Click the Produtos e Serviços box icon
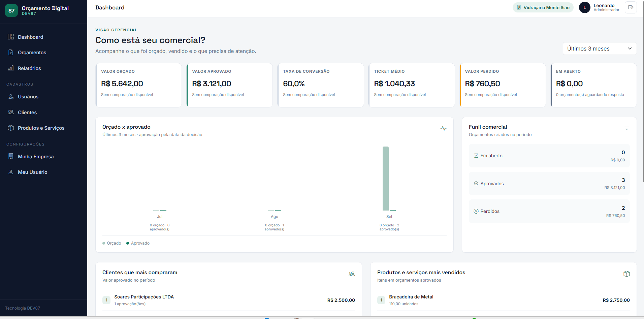644x319 pixels. 11,128
